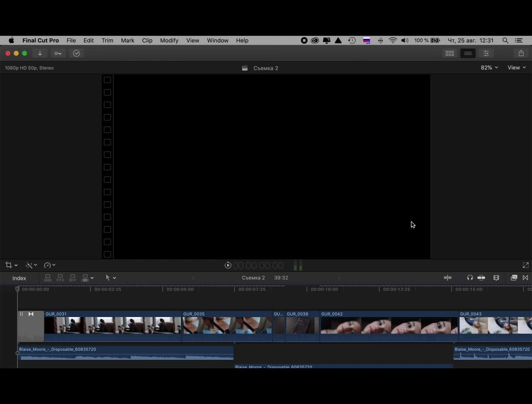Open the Effects browser icon
This screenshot has width=532, height=404.
pyautogui.click(x=514, y=278)
